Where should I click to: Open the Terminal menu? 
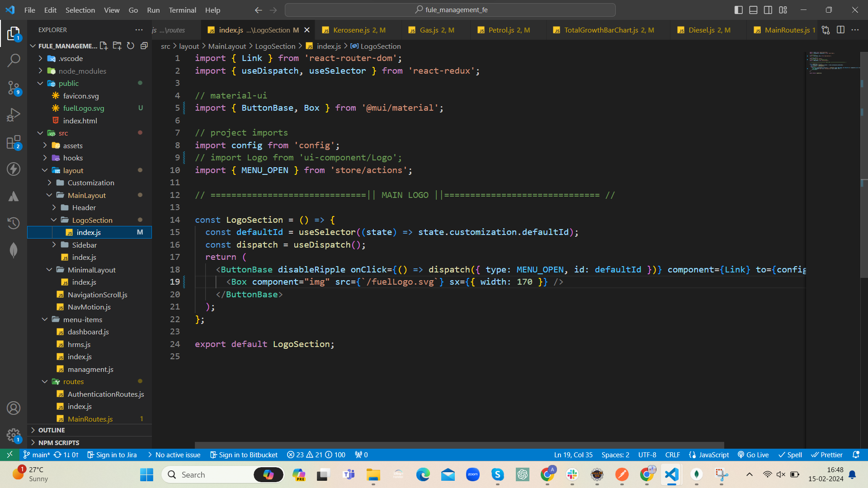182,10
